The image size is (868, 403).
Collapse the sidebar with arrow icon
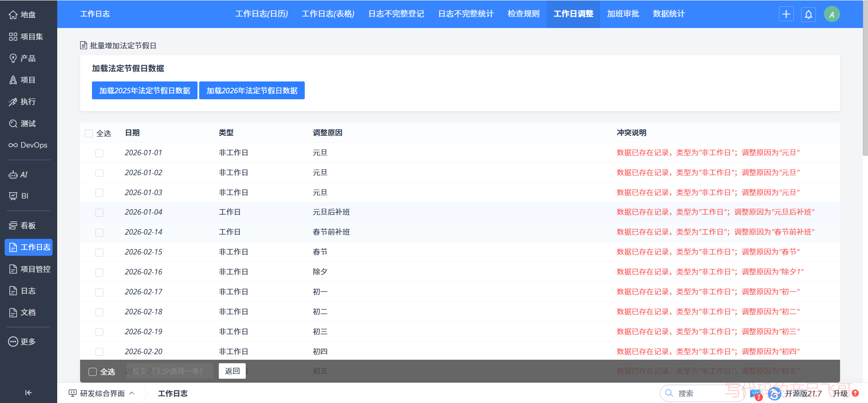pos(28,393)
